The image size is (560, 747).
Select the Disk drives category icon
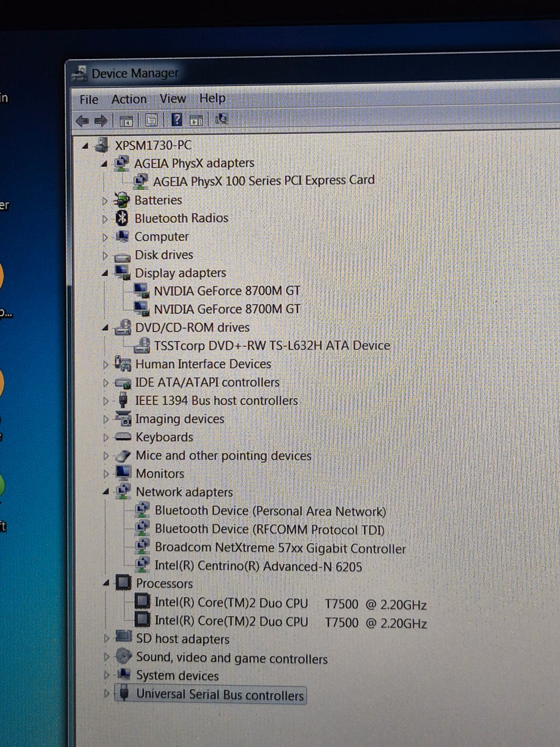(123, 256)
